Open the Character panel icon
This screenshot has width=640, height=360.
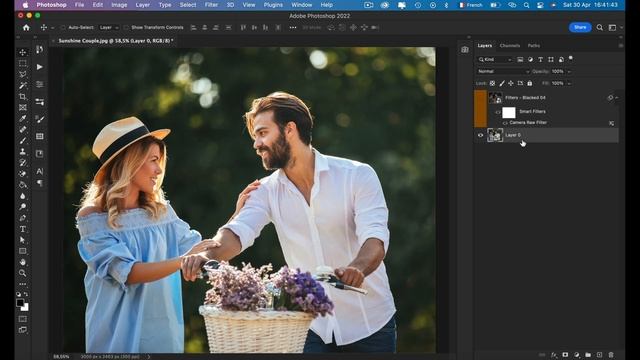coord(40,171)
